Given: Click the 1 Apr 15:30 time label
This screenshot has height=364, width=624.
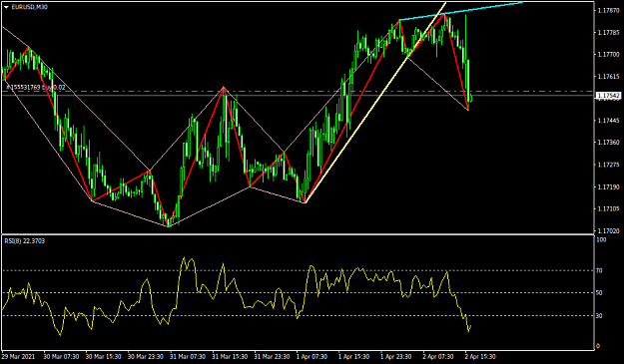Looking at the screenshot, I should [x=355, y=357].
